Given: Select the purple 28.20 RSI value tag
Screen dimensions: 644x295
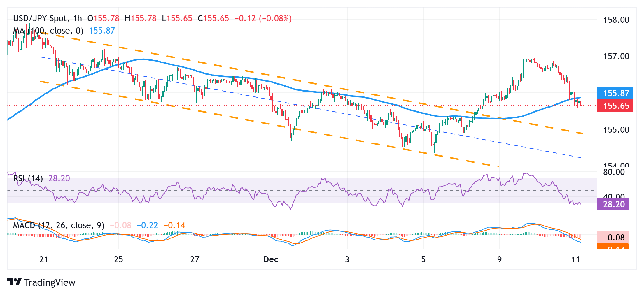Looking at the screenshot, I should coord(613,204).
